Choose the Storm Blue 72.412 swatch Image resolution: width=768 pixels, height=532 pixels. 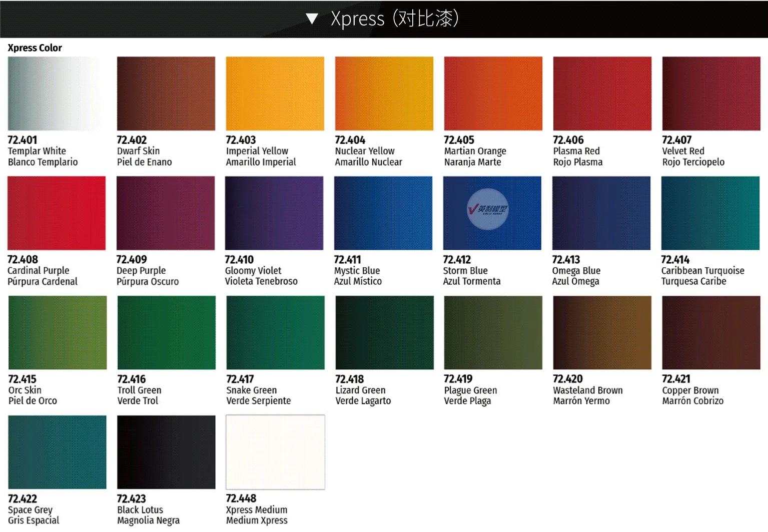tap(492, 213)
